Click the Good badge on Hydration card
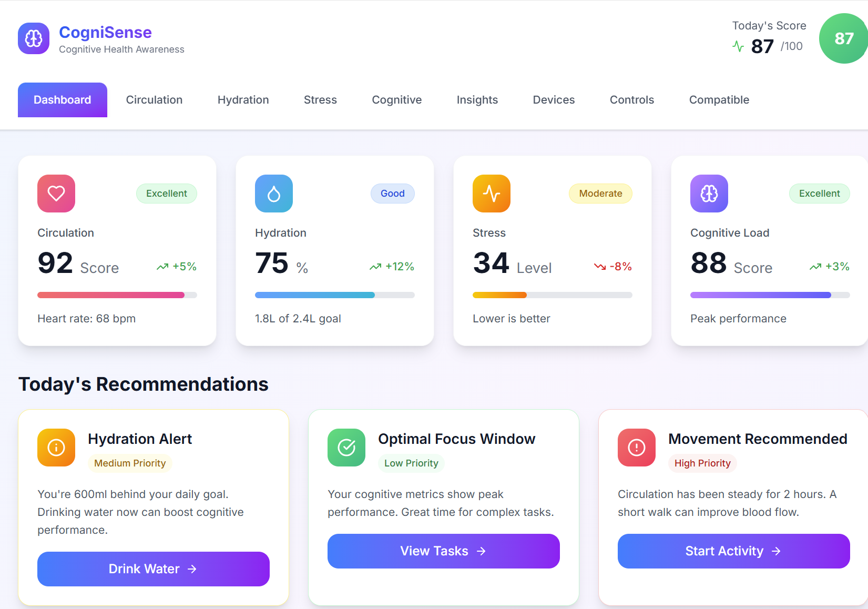Image resolution: width=868 pixels, height=609 pixels. (393, 194)
